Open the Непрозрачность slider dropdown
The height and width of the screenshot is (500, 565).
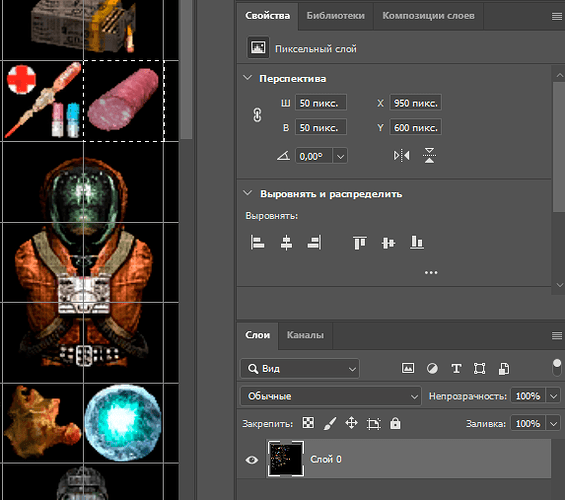[553, 396]
